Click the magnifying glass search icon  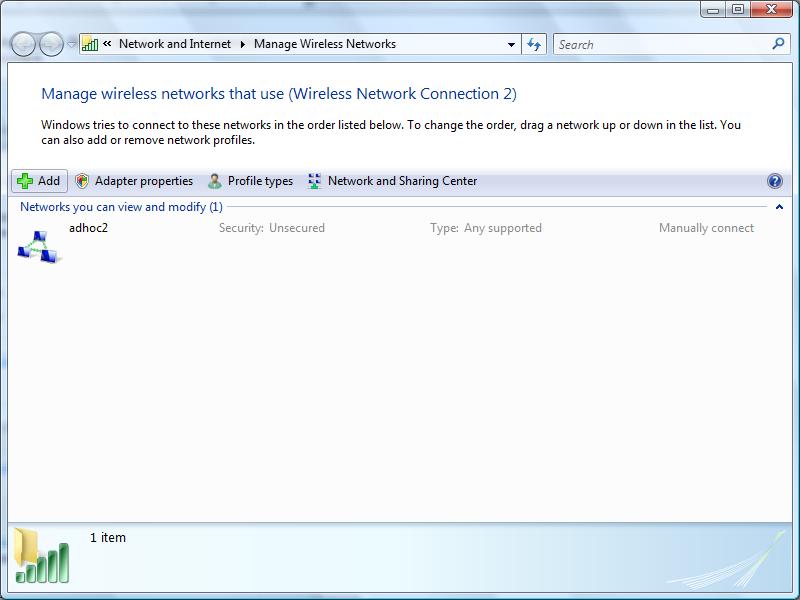[x=778, y=44]
